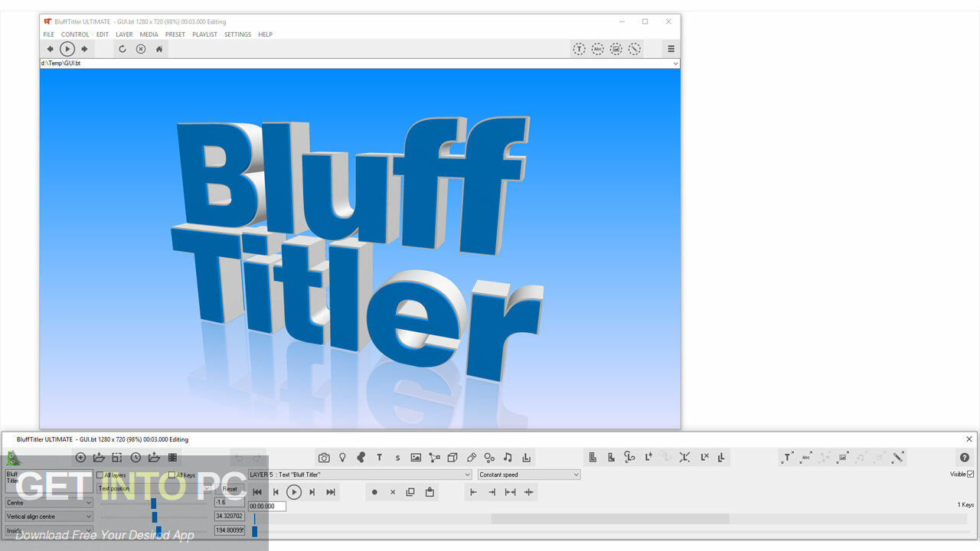980x551 pixels.
Task: Go to previous show arrow in top toolbar
Action: tap(50, 49)
